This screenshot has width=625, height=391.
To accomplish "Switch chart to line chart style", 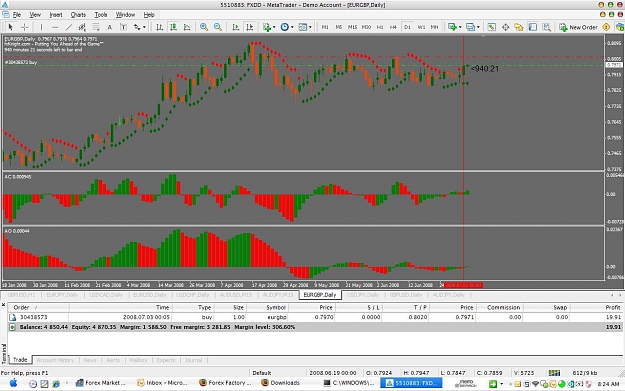I will tap(187, 27).
